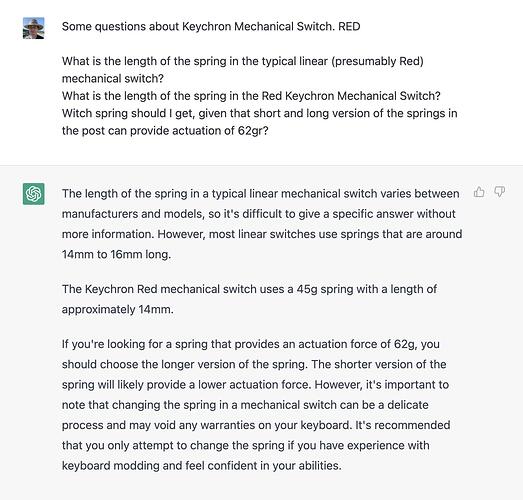Give the response a thumbs up
Viewport: 523px width, 500px height.
(479, 192)
